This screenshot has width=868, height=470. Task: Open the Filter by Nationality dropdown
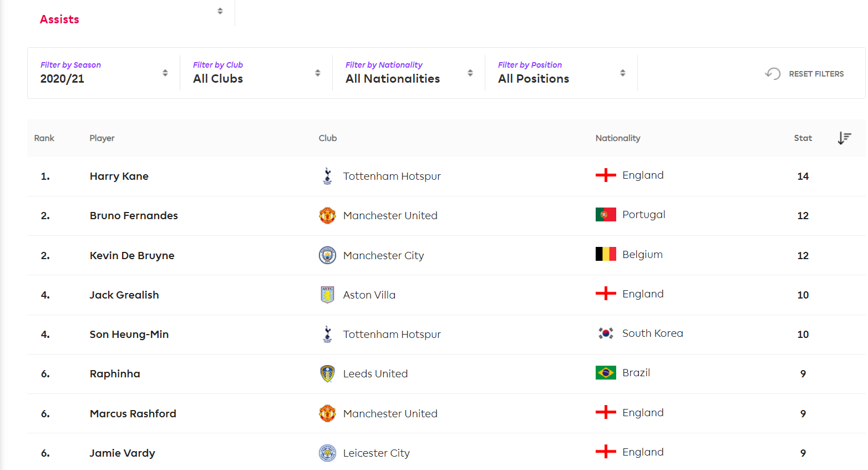tap(409, 73)
